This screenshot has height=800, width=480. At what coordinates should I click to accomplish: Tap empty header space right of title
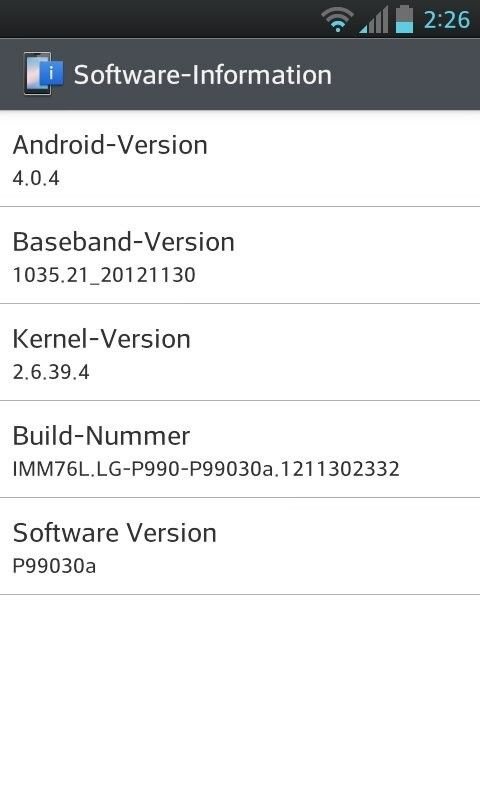(406, 74)
